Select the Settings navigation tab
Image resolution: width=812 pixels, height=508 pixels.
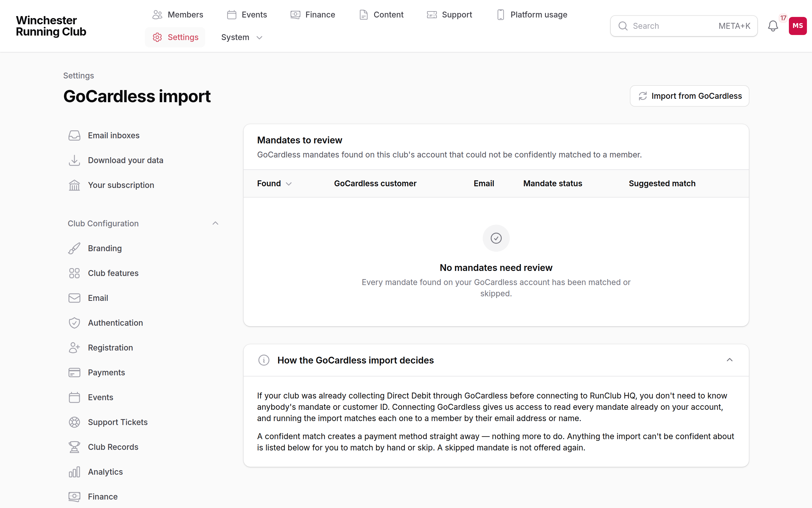tap(175, 37)
